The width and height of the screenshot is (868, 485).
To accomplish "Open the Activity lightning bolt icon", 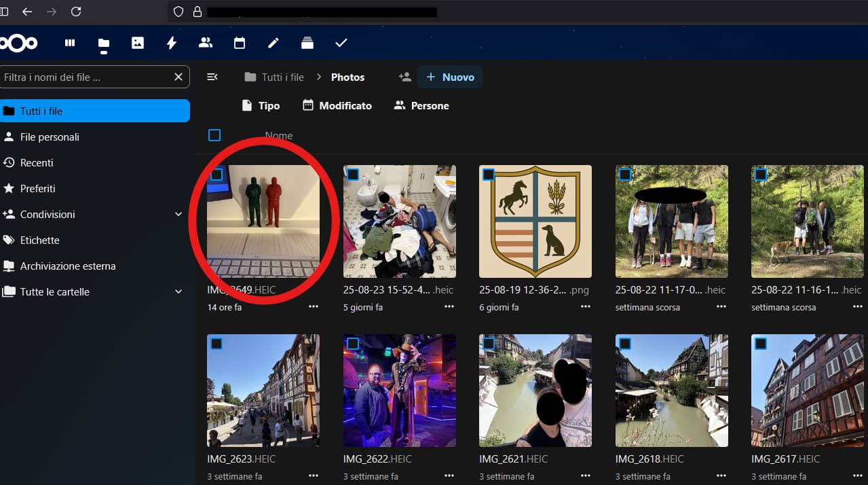I will click(172, 43).
